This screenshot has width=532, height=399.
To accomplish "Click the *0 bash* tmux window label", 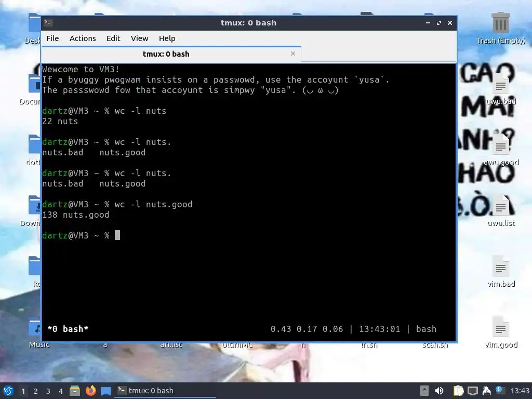I will [x=68, y=329].
